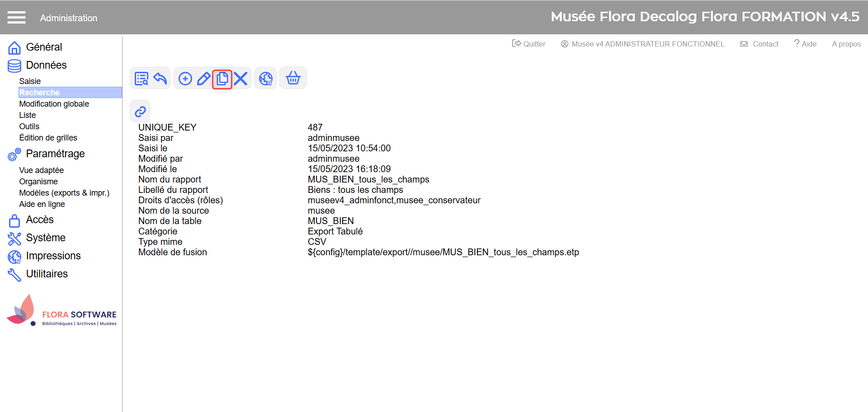Click the database icon beside Données
This screenshot has width=868, height=412.
point(14,66)
